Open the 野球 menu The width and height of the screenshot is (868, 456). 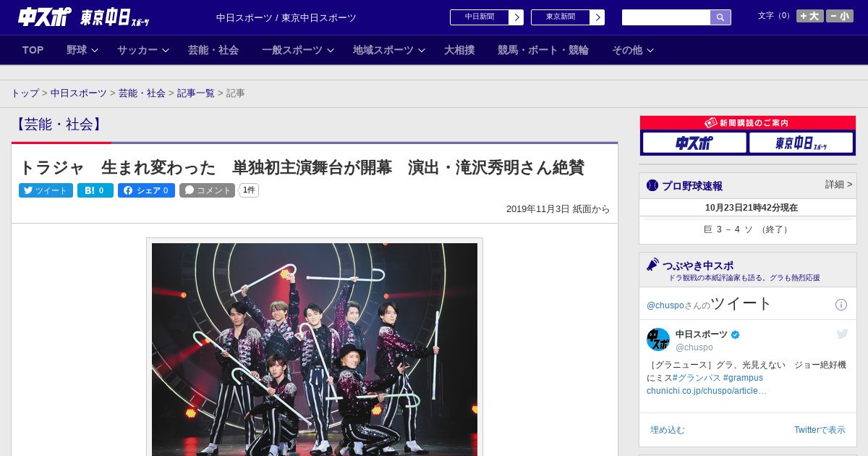[x=77, y=50]
